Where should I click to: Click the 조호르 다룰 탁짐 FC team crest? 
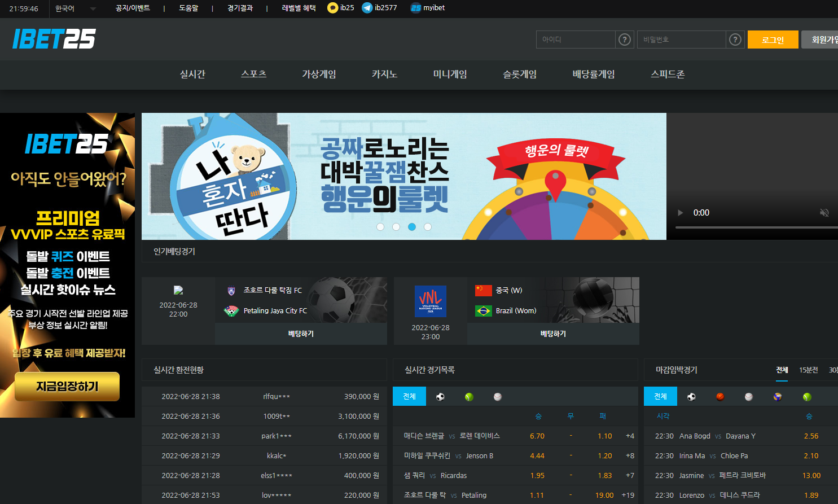click(231, 291)
